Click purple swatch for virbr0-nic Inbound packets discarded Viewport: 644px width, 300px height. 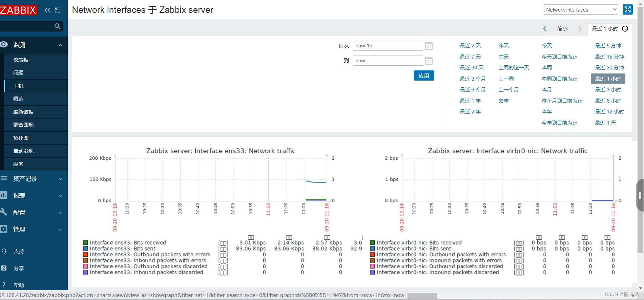pyautogui.click(x=372, y=272)
